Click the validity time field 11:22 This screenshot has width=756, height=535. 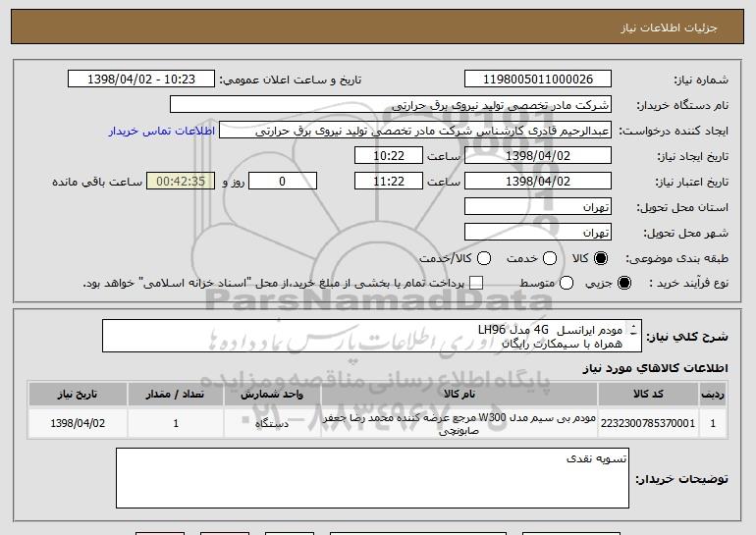click(389, 182)
